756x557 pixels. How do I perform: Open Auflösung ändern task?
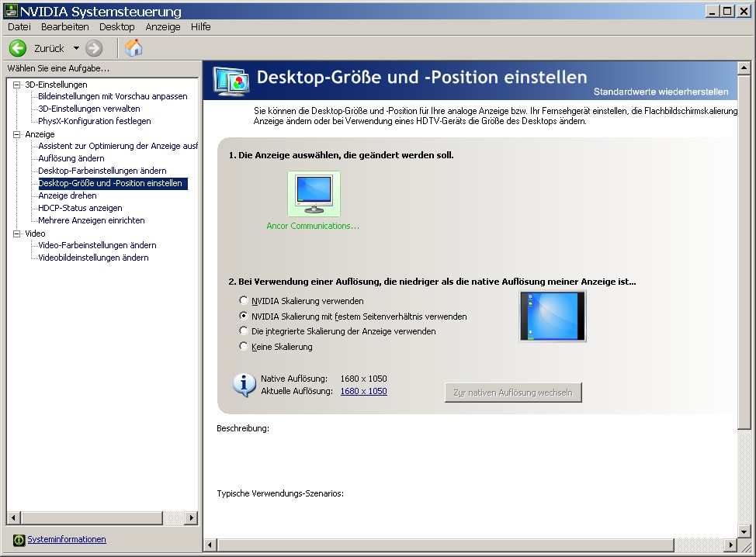click(x=71, y=158)
